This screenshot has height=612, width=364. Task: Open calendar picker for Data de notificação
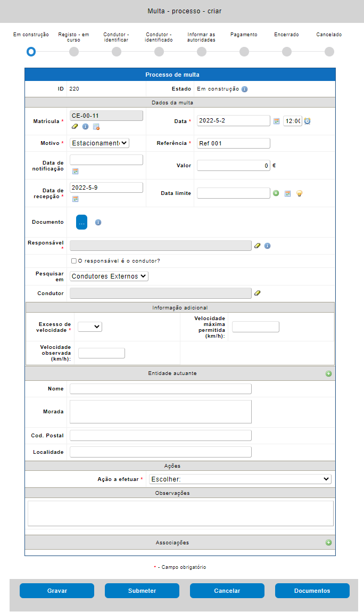(75, 171)
